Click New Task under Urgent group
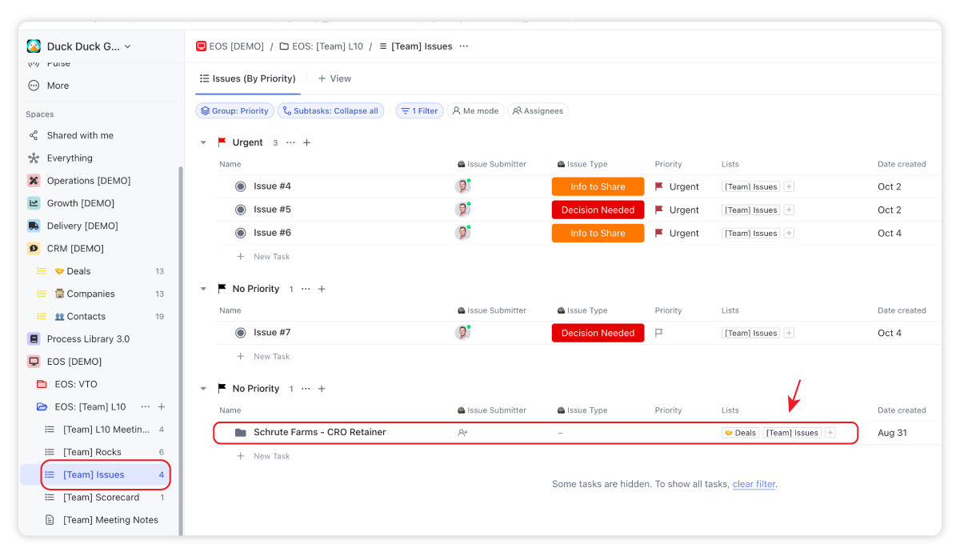 click(x=271, y=257)
